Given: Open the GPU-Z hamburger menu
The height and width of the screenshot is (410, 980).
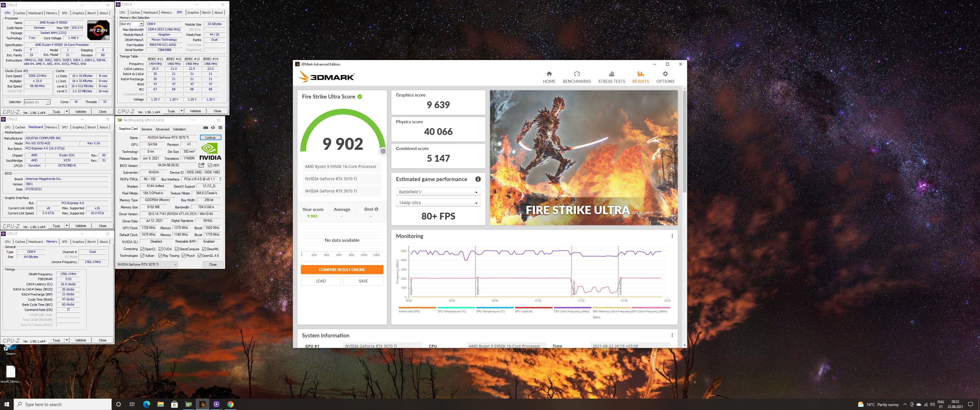Looking at the screenshot, I should click(220, 128).
